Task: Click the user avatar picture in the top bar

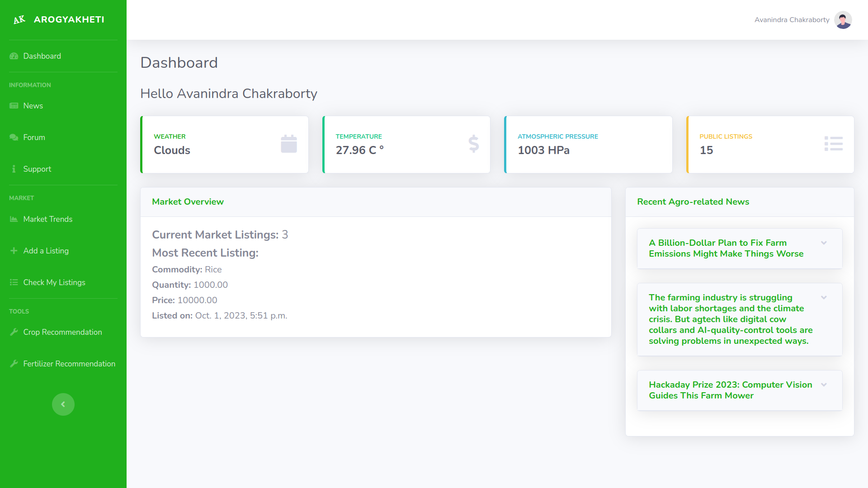Action: pos(843,20)
